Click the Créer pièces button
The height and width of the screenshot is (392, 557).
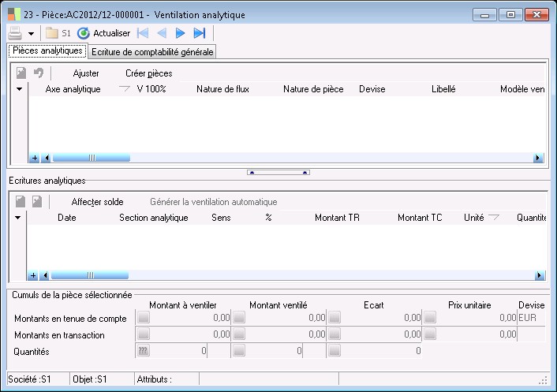[148, 73]
